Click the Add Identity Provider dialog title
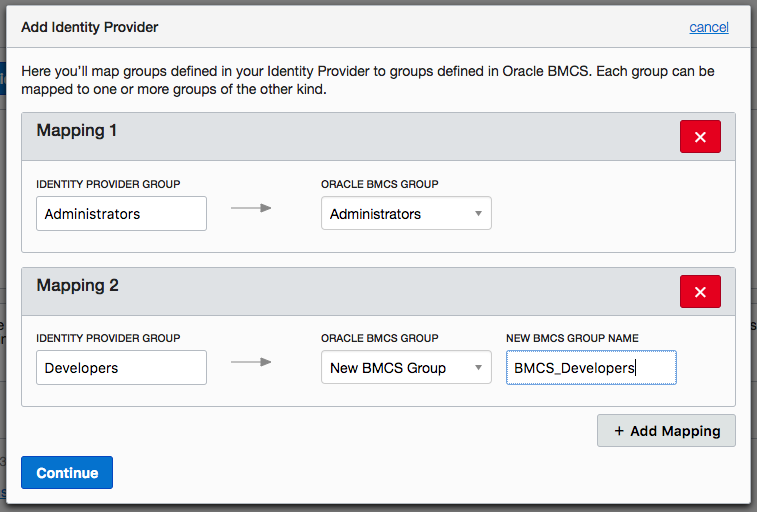 (x=89, y=27)
